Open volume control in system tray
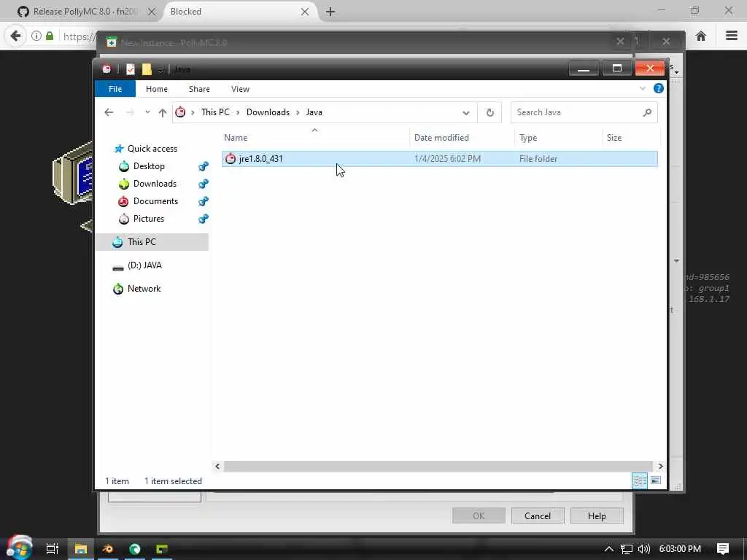 point(643,549)
